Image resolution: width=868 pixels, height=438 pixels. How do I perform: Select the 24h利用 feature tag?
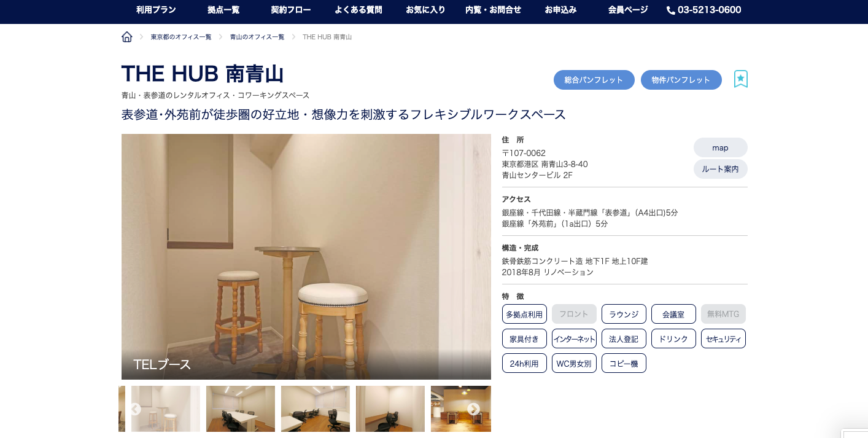pos(524,363)
